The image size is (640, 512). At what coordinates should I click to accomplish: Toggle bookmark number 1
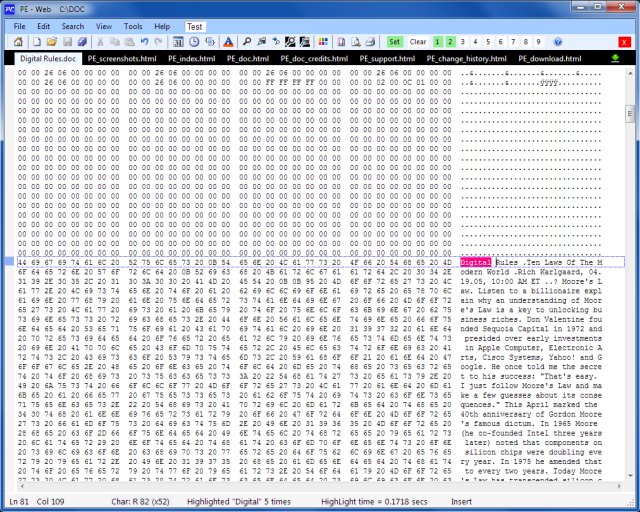(437, 42)
